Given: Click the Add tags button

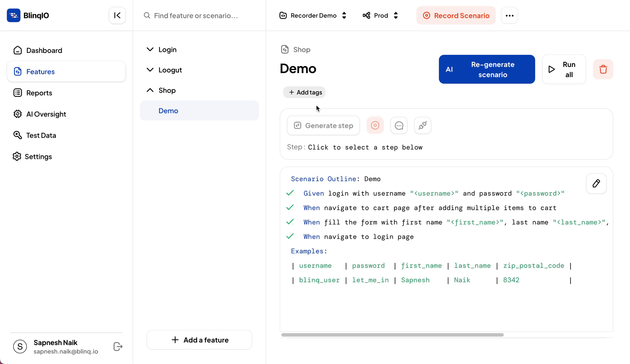Looking at the screenshot, I should pos(305,92).
